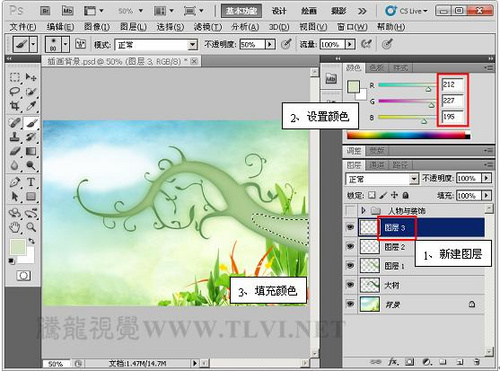Image resolution: width=500 pixels, height=371 pixels.
Task: Open the brush preset picker arrow
Action: [x=65, y=44]
